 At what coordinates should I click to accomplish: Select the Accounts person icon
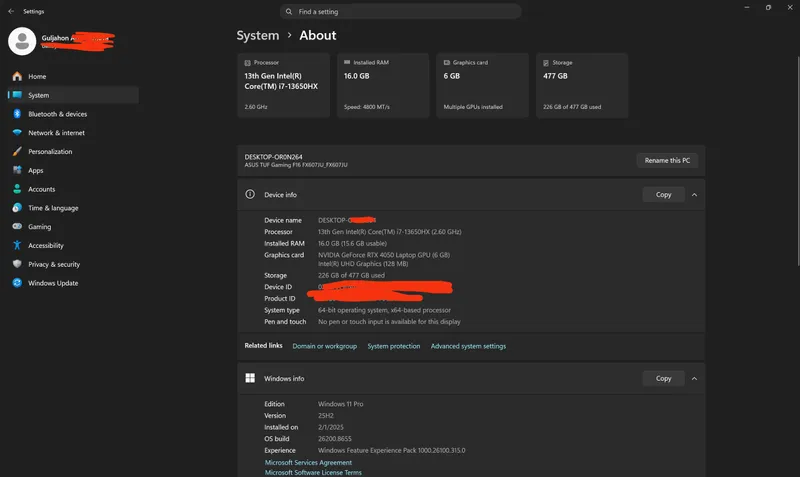(17, 189)
